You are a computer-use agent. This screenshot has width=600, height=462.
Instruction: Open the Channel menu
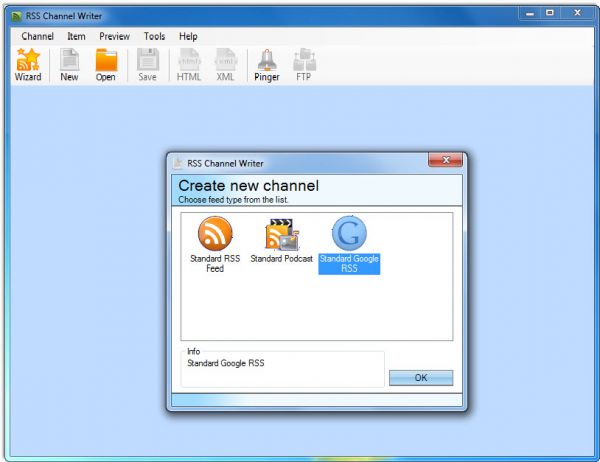37,36
